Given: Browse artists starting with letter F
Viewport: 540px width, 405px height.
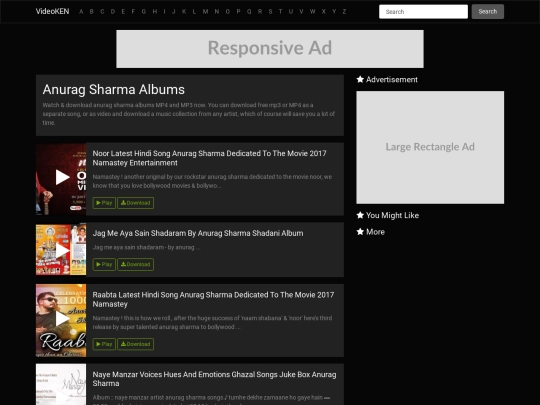Looking at the screenshot, I should click(x=133, y=11).
